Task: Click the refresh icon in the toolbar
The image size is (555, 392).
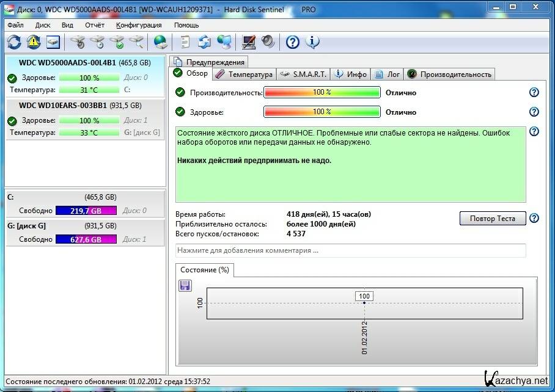Action: coord(14,42)
